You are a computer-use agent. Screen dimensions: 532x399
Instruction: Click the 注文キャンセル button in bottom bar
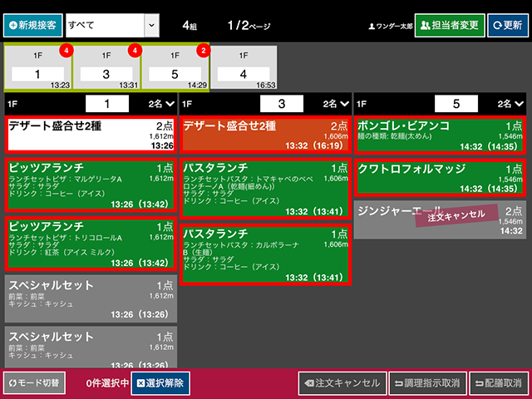pos(342,383)
